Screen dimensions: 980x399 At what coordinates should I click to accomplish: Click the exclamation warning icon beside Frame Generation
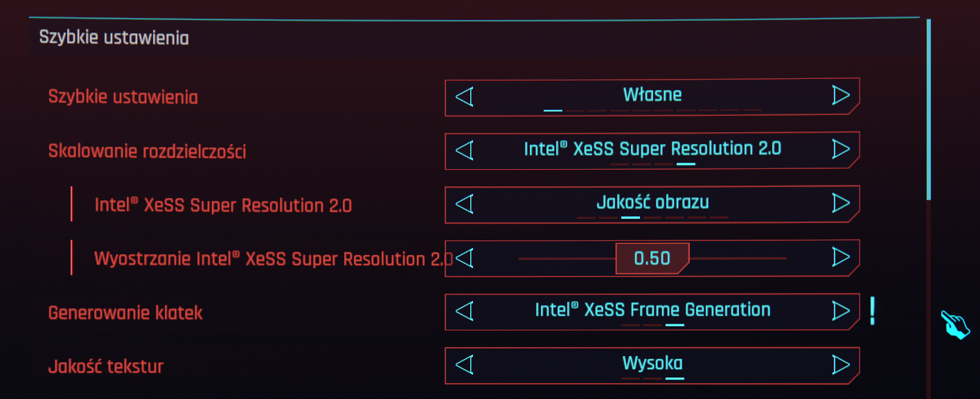[x=872, y=311]
